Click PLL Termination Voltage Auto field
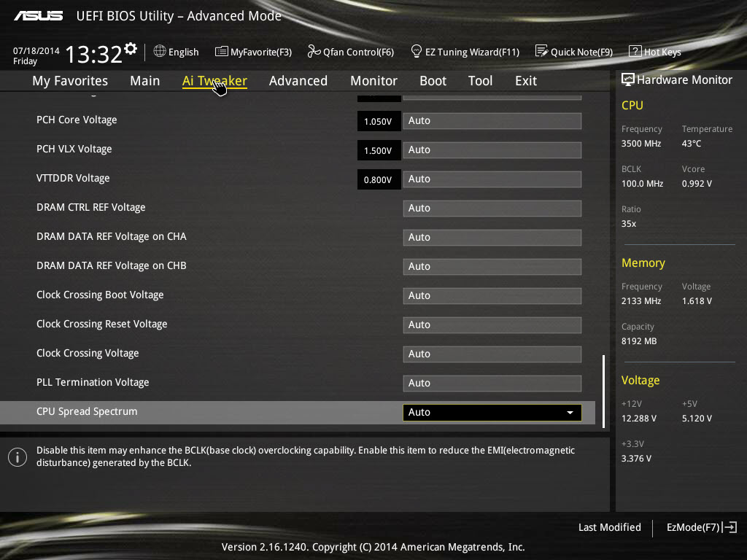 point(492,383)
